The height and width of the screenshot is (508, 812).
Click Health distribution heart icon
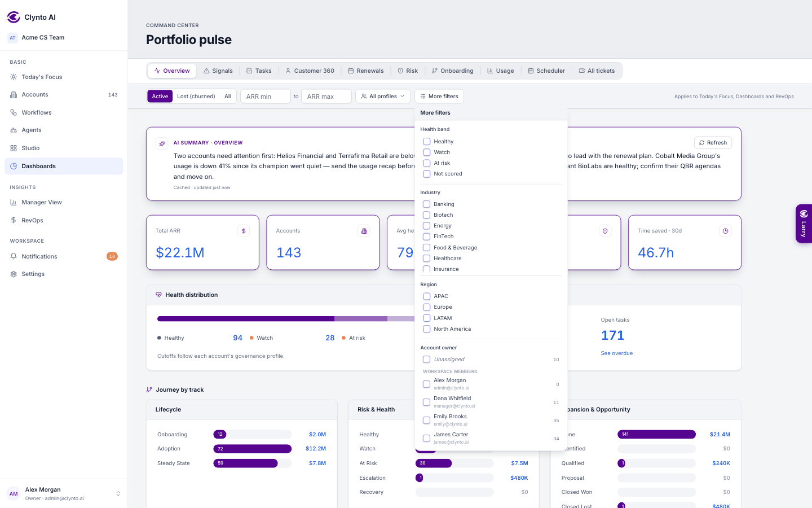click(158, 295)
